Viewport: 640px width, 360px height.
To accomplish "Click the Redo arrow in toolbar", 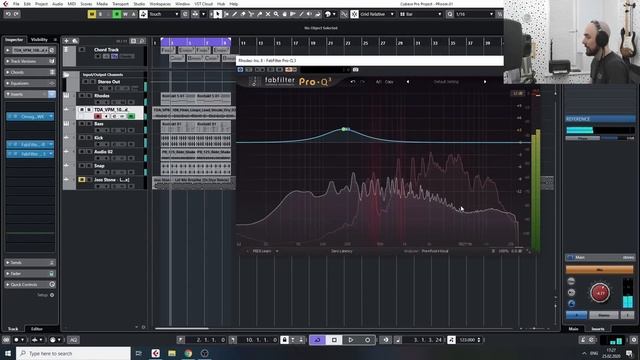I will click(16, 14).
